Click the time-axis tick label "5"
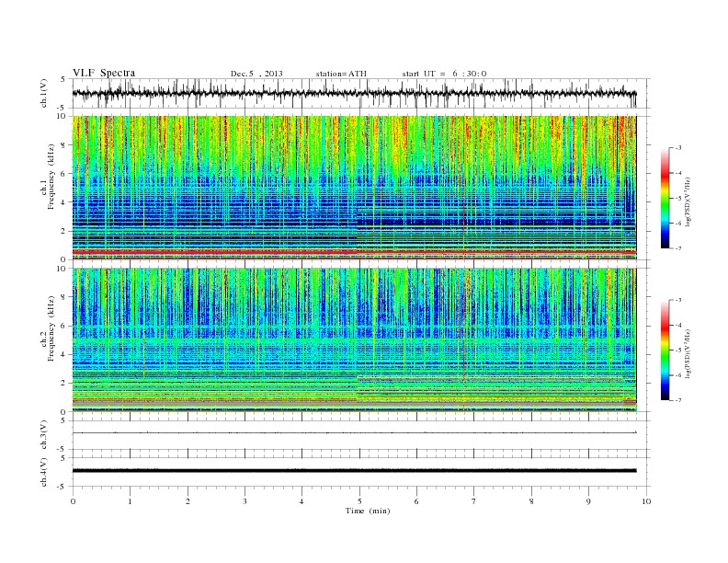Screen dimensions: 728x563 pyautogui.click(x=359, y=501)
